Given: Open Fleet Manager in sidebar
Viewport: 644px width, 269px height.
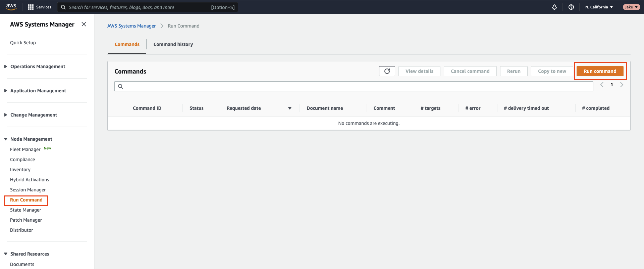Looking at the screenshot, I should (25, 149).
